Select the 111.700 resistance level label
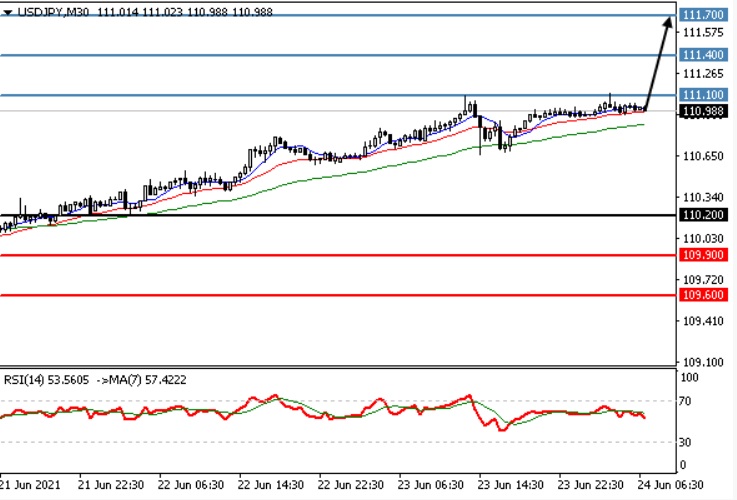This screenshot has height=500, width=737. (702, 15)
